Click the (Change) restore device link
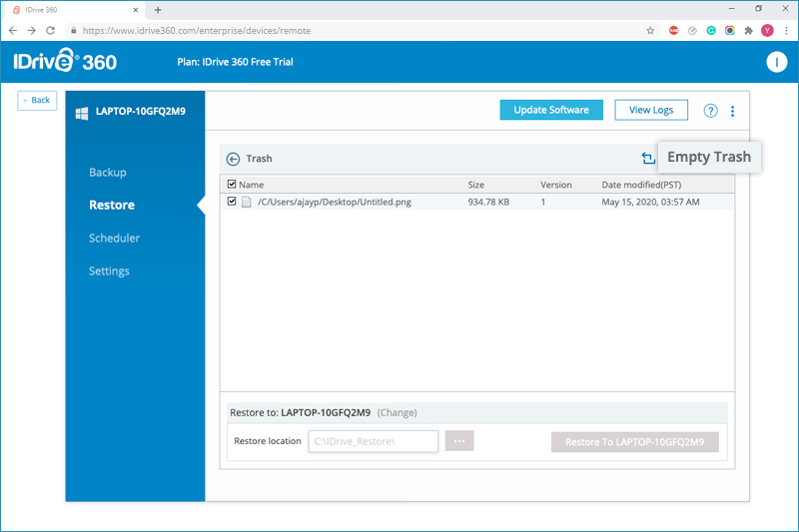This screenshot has height=532, width=799. 397,413
